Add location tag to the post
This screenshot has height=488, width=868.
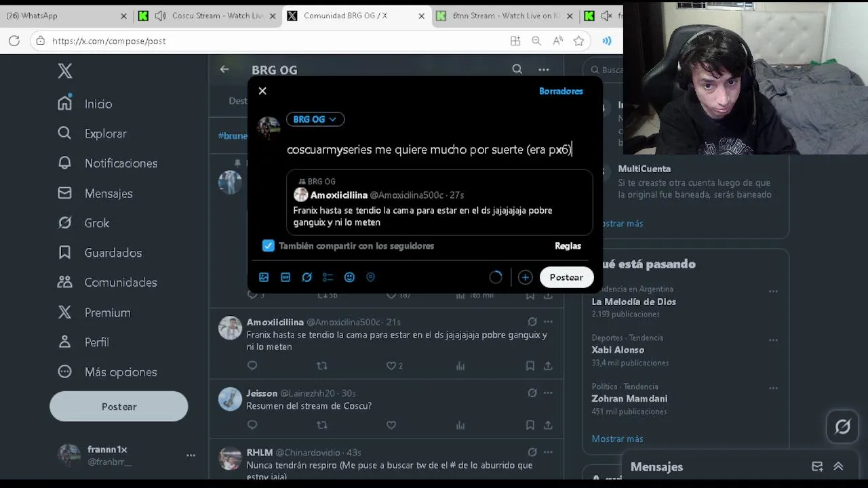[371, 277]
